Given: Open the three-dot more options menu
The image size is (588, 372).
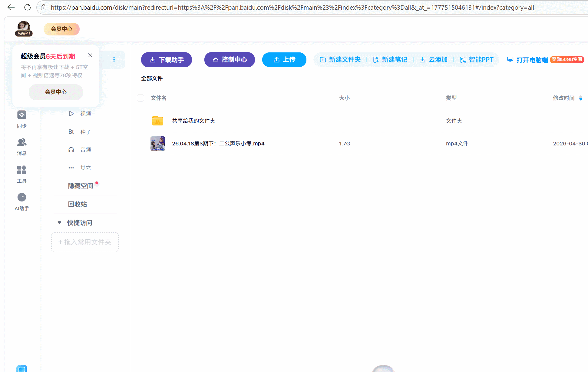Looking at the screenshot, I should tap(114, 59).
